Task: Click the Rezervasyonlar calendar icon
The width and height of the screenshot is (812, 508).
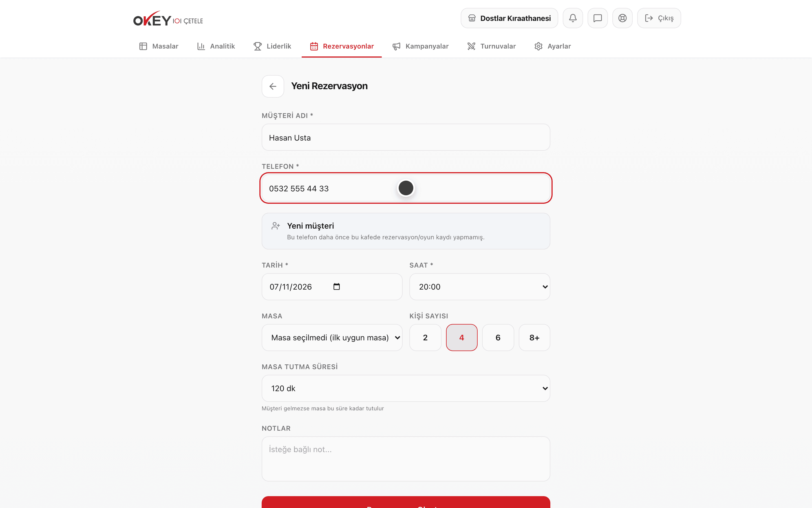Action: 314,46
